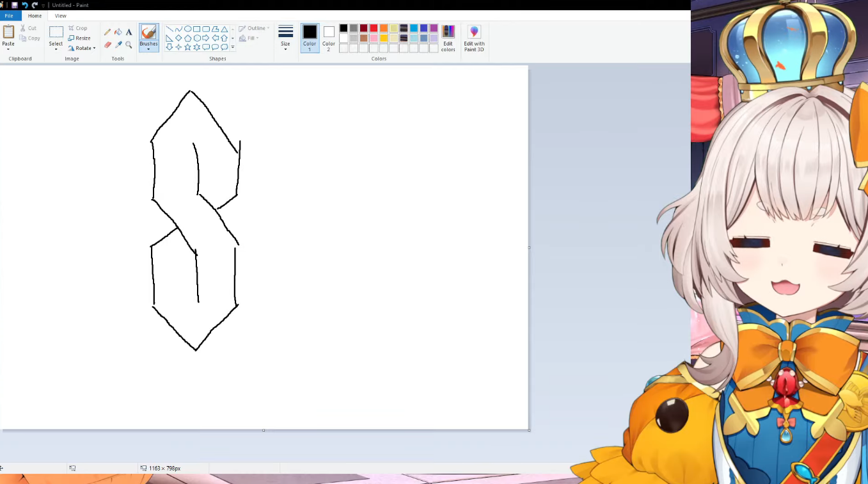868x484 pixels.
Task: Pick the dark red color swatch
Action: pyautogui.click(x=364, y=28)
